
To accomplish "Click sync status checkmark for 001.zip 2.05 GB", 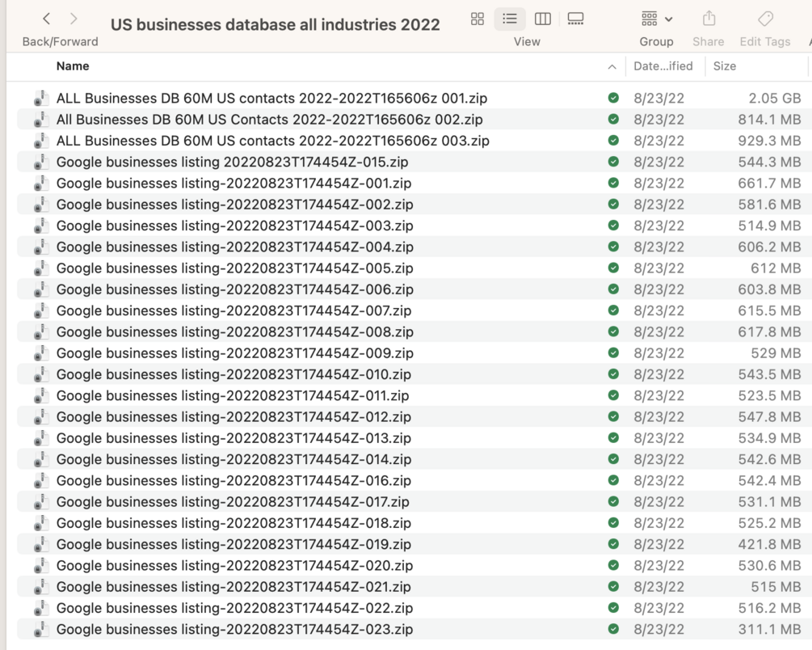I will 613,98.
